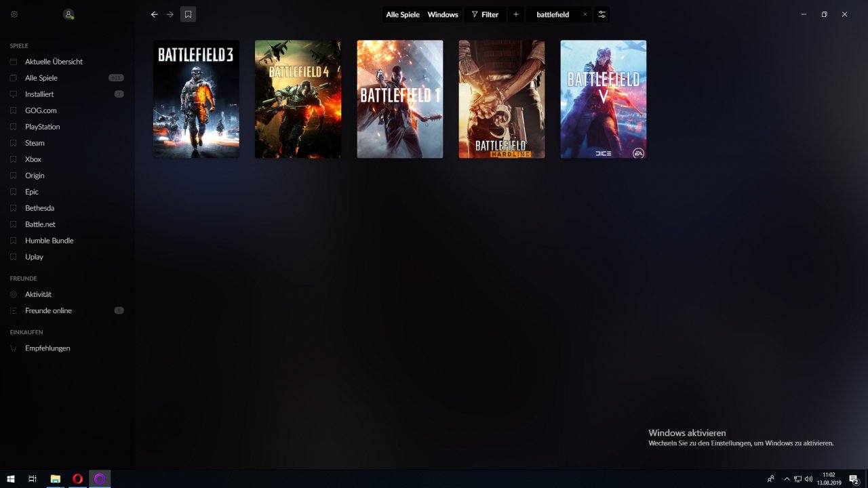The image size is (868, 488).
Task: Click the People tray icon
Action: pos(771,479)
